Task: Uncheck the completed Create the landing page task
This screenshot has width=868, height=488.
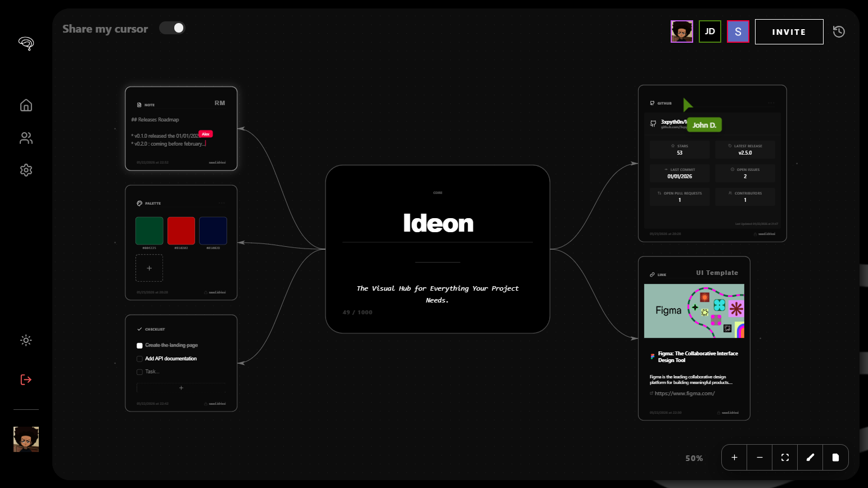Action: click(x=139, y=345)
